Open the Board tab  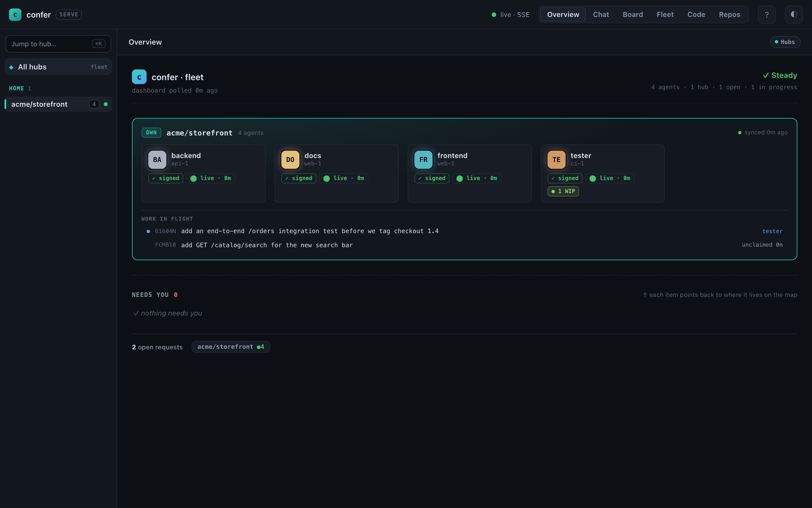pyautogui.click(x=633, y=14)
